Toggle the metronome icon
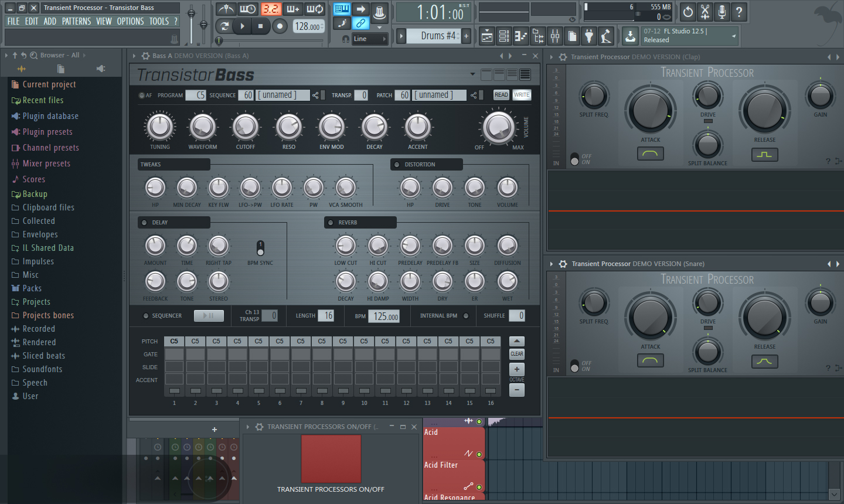 coord(226,9)
